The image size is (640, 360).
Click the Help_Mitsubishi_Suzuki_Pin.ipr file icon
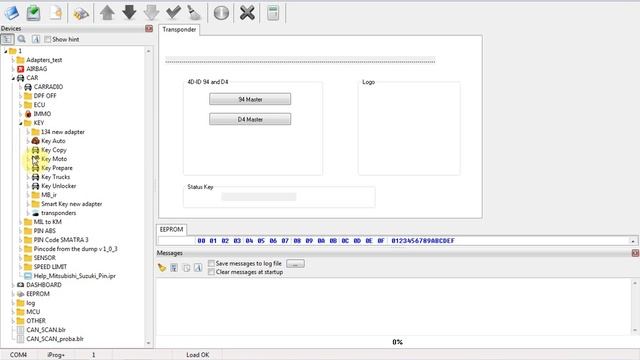(x=28, y=276)
